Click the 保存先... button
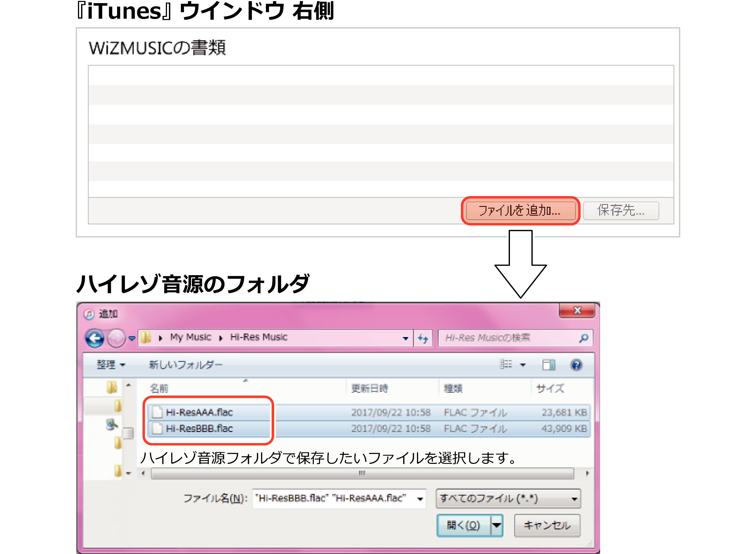Viewport: 756px width, 554px height. [621, 211]
